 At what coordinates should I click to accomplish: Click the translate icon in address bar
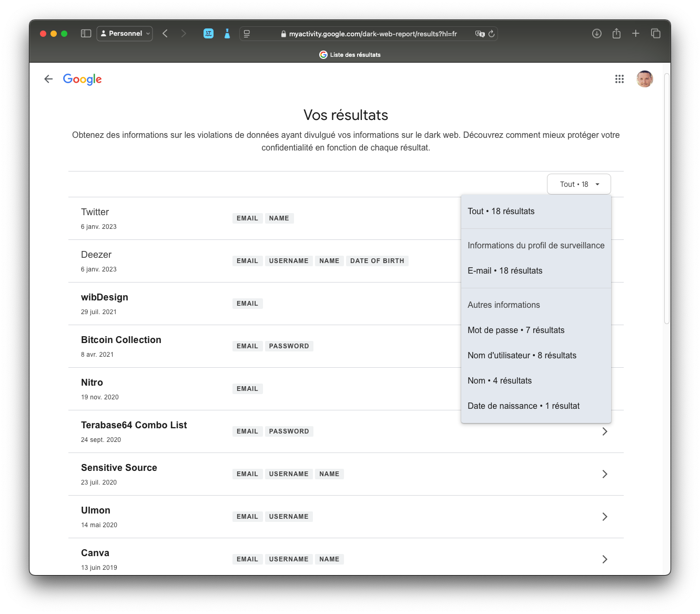pyautogui.click(x=479, y=34)
